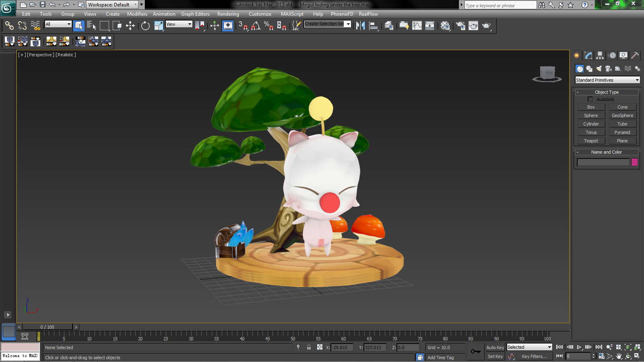Screen dimensions: 644x362
Task: Show the Shapes creation category
Action: [x=589, y=69]
